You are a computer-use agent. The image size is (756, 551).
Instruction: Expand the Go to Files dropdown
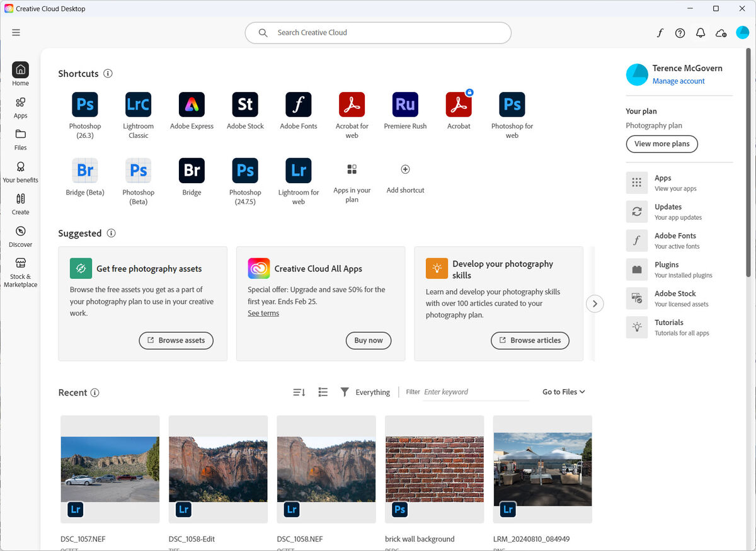coord(563,391)
